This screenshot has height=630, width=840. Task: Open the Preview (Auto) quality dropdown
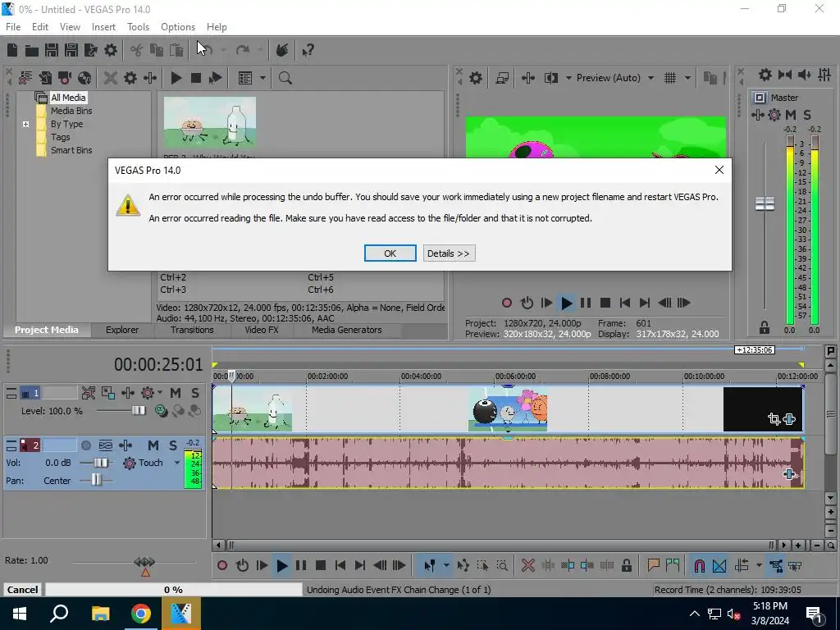pyautogui.click(x=651, y=78)
